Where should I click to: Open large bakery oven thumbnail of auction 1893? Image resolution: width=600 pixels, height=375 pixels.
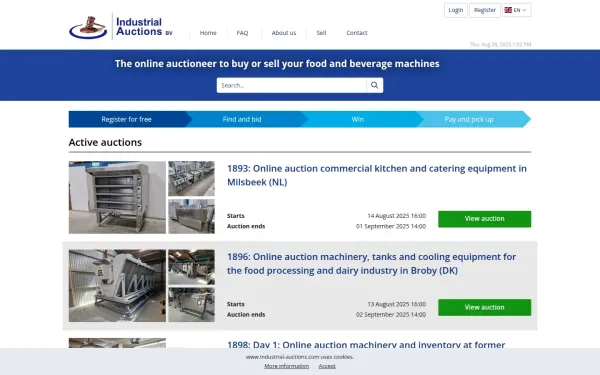[x=117, y=197]
